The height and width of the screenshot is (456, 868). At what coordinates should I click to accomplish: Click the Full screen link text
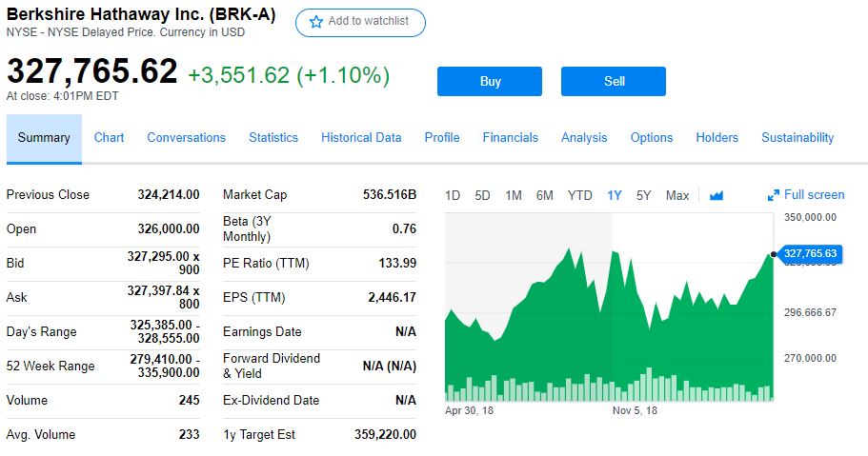coord(814,194)
